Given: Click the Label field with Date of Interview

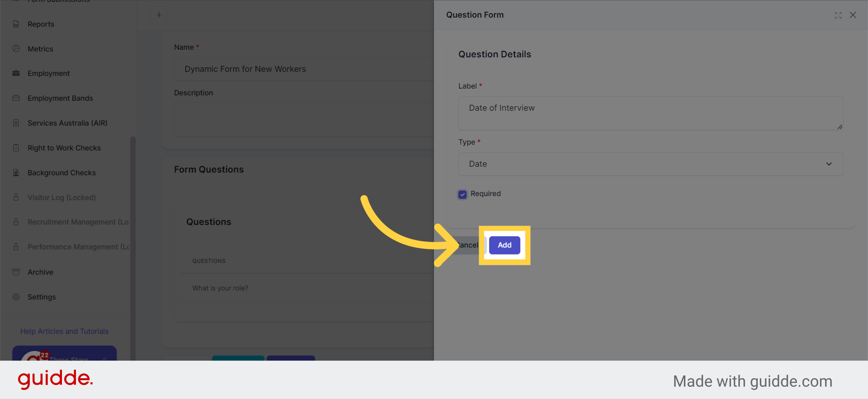Looking at the screenshot, I should pyautogui.click(x=651, y=113).
